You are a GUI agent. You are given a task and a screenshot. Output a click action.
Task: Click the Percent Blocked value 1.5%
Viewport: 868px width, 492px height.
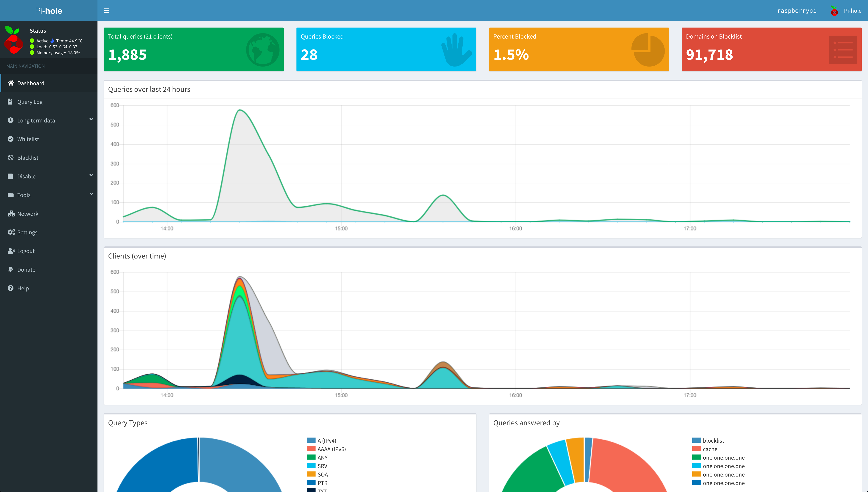(511, 55)
